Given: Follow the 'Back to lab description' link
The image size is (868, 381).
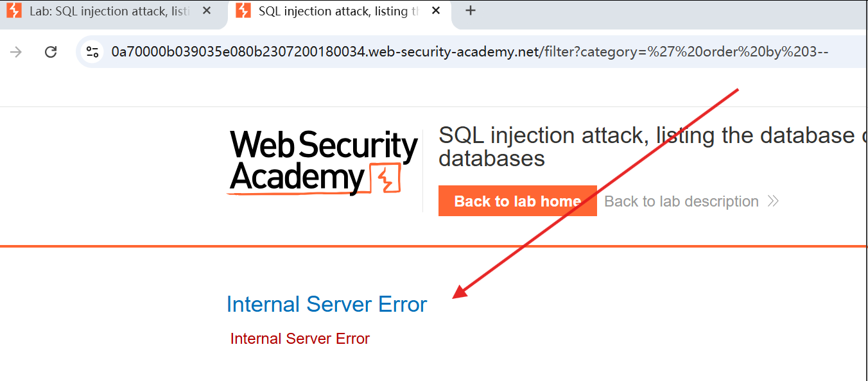Looking at the screenshot, I should coord(681,201).
